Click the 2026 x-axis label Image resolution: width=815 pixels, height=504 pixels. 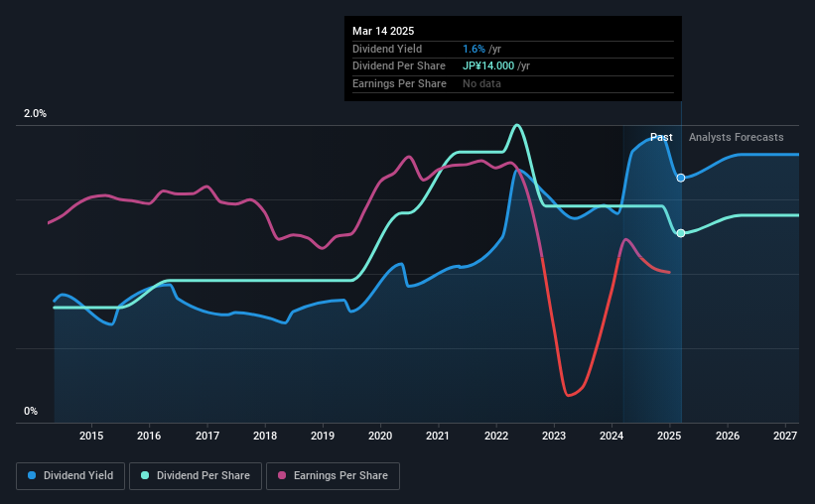pos(728,436)
